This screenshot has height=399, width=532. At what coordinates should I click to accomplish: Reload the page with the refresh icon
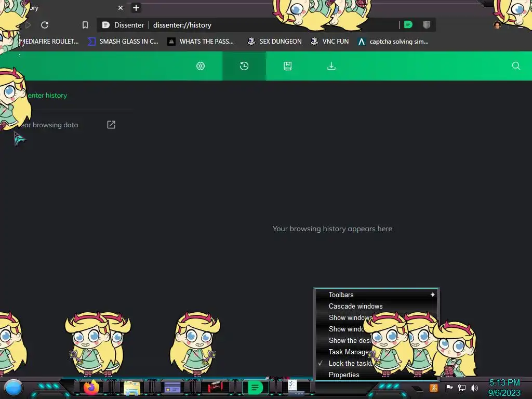click(x=45, y=25)
